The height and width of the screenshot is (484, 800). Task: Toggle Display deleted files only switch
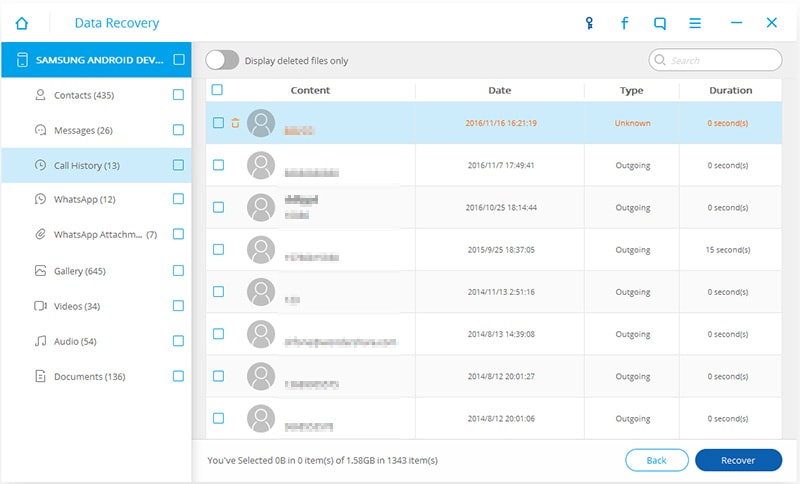point(222,60)
